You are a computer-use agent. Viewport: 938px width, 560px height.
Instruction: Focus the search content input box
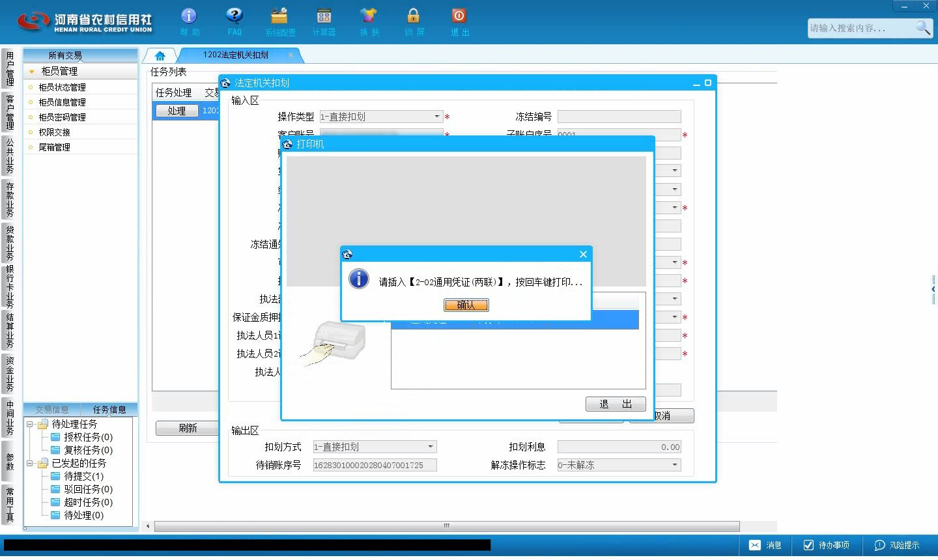click(861, 28)
